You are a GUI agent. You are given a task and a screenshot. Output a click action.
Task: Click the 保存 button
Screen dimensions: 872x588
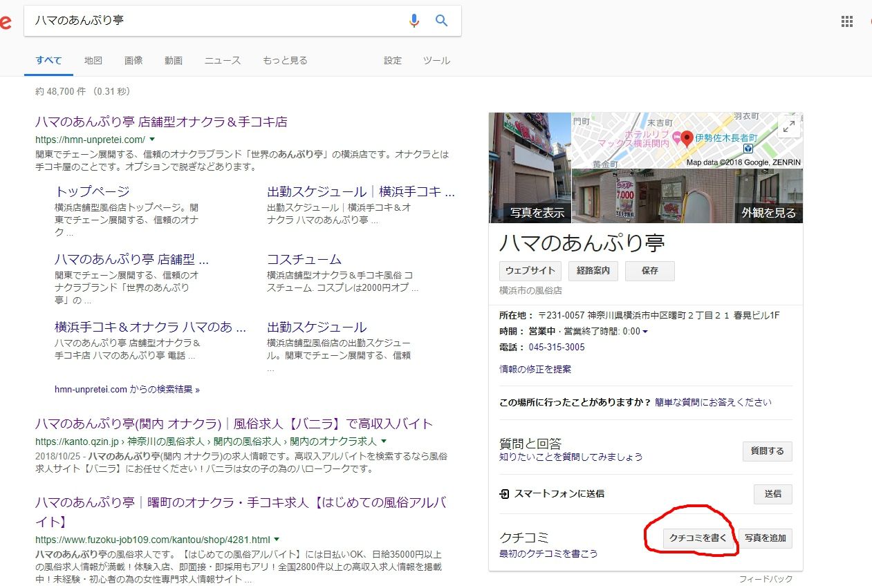tap(650, 271)
